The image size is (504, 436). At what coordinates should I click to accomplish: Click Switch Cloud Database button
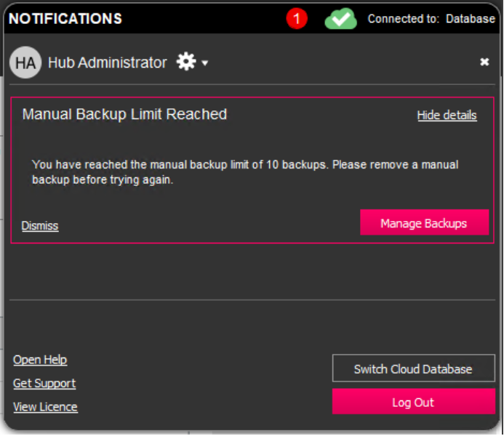tap(413, 368)
